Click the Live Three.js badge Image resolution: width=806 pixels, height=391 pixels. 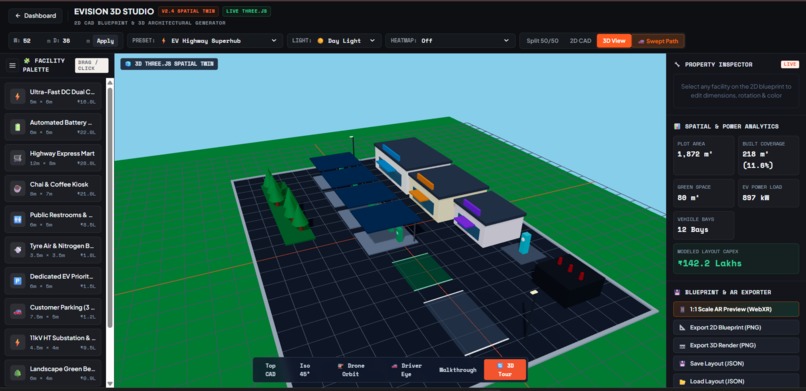247,11
